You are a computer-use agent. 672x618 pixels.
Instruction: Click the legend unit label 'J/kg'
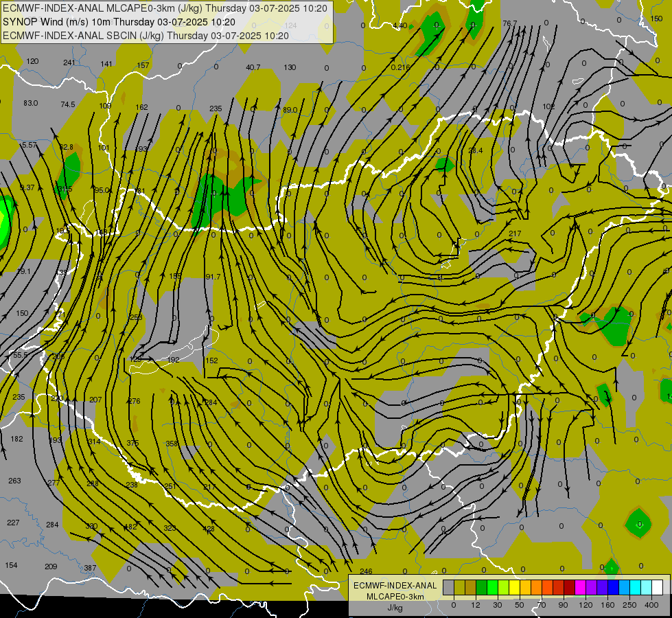click(x=395, y=608)
